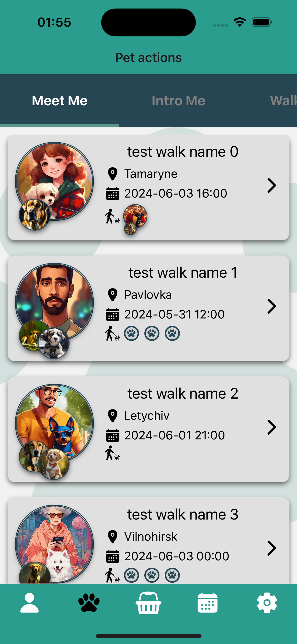Select first paw slot in test walk name 1

coord(131,333)
